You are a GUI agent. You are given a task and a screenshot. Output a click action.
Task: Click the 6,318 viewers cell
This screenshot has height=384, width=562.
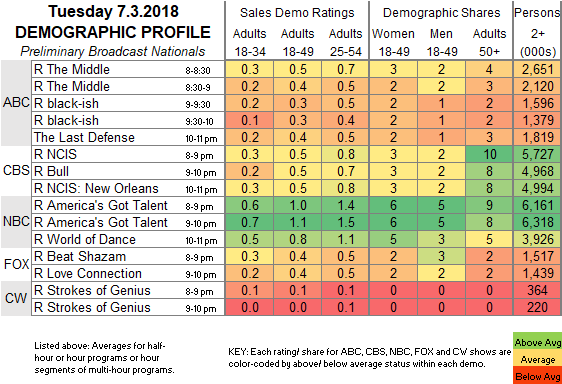tap(538, 222)
